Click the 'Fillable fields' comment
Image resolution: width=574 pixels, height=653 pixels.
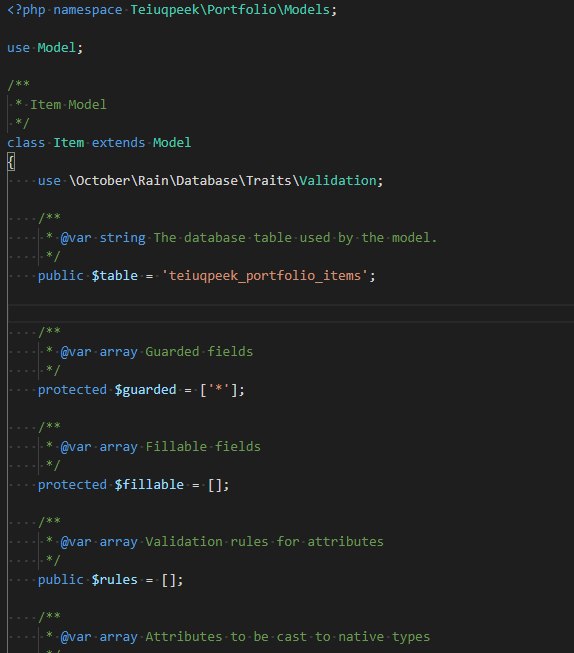coord(203,447)
